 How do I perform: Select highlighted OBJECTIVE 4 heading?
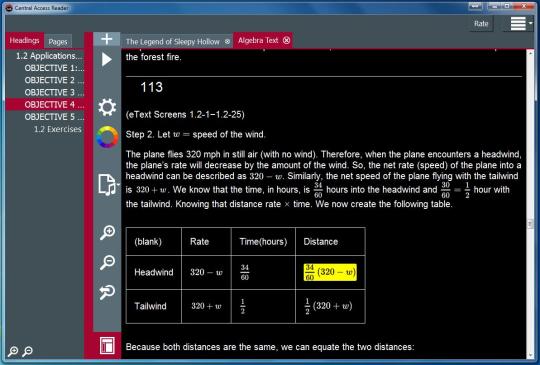[45, 104]
